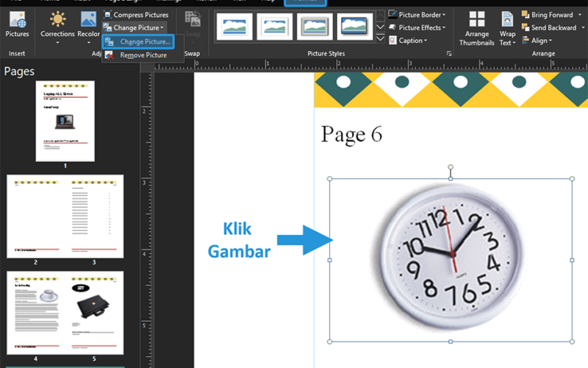The width and height of the screenshot is (588, 368).
Task: Select page 2 thumbnail
Action: (x=35, y=216)
